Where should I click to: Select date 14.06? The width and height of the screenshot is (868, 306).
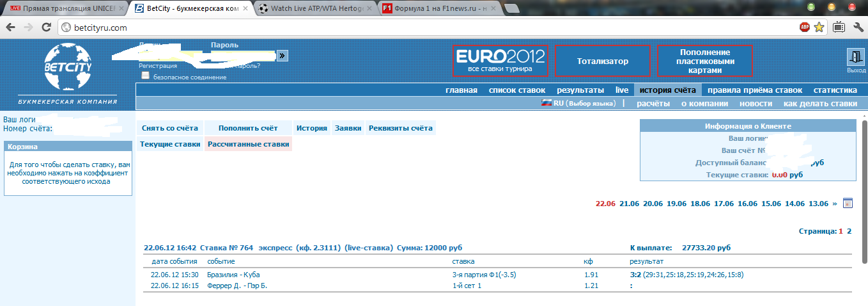click(x=795, y=204)
